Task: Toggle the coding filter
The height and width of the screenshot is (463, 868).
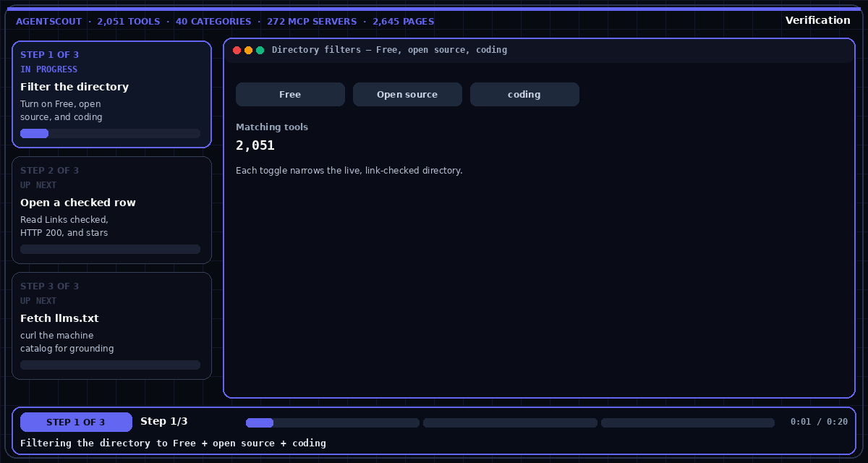Action: tap(524, 94)
